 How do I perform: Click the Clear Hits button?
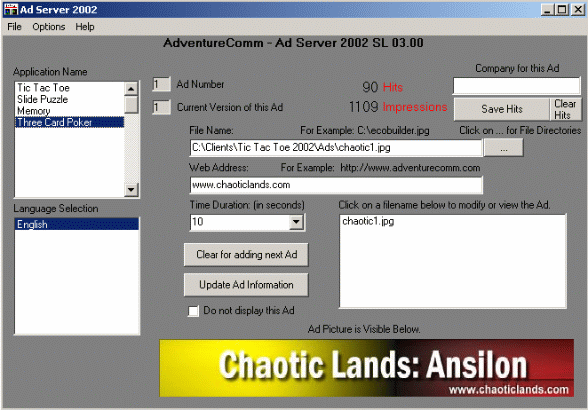[565, 109]
